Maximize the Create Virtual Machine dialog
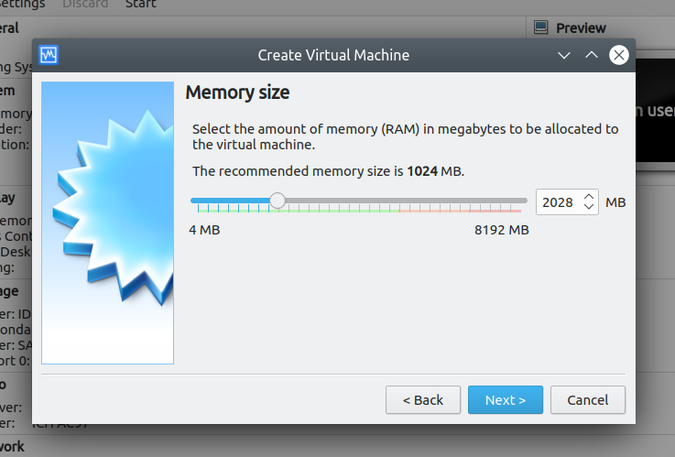 pyautogui.click(x=591, y=55)
